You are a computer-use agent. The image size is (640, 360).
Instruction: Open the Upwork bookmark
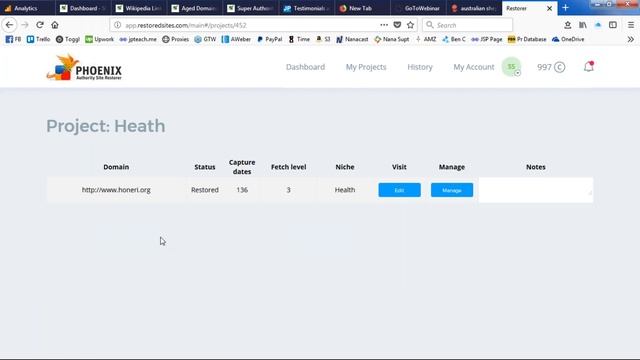pyautogui.click(x=100, y=39)
